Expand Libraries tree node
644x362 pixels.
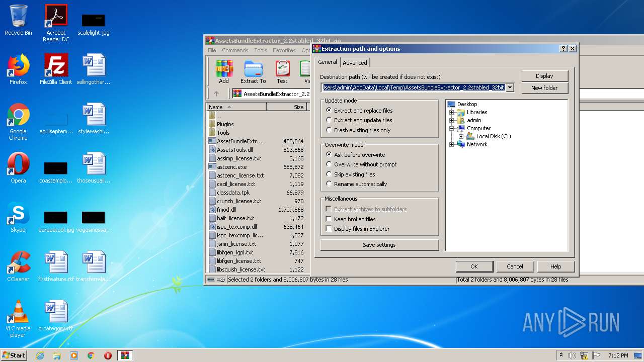pyautogui.click(x=451, y=112)
